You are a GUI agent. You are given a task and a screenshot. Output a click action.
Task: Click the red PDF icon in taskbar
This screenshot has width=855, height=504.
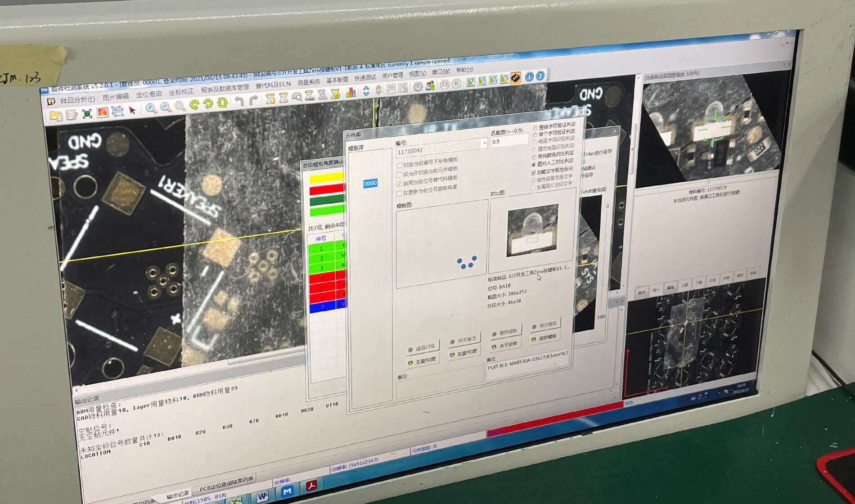tap(311, 486)
